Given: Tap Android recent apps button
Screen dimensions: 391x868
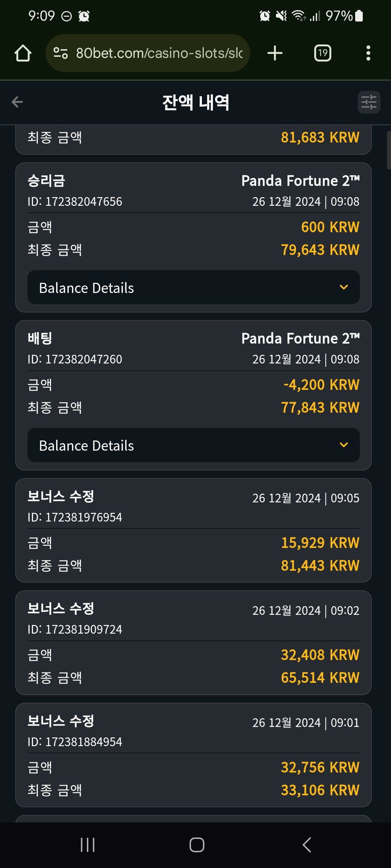Looking at the screenshot, I should 88,845.
